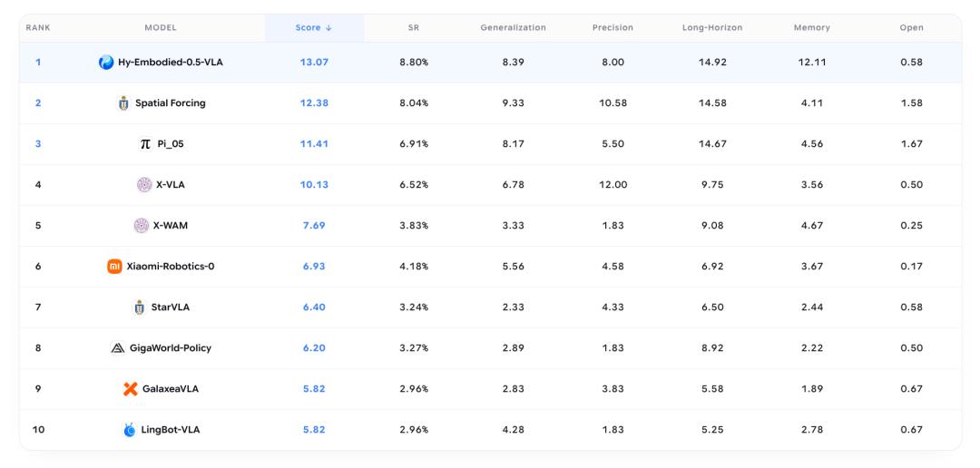This screenshot has width=980, height=468.
Task: Click the 13.07 score of the top model
Action: (314, 62)
